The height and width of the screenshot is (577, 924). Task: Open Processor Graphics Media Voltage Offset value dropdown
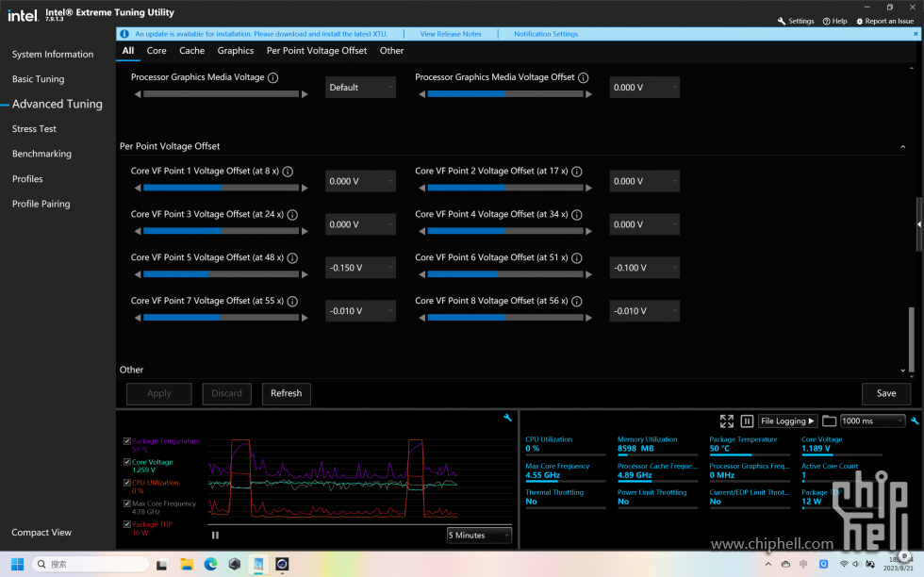[644, 88]
